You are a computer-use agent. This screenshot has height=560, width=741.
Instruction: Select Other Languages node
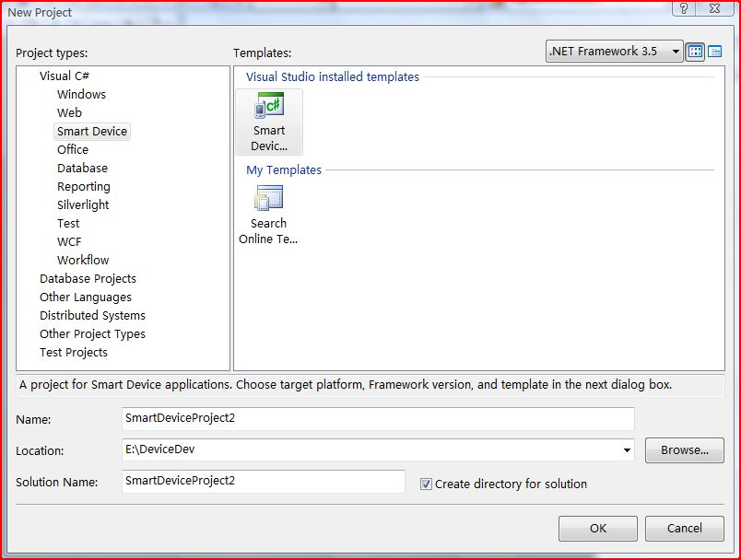pos(86,297)
